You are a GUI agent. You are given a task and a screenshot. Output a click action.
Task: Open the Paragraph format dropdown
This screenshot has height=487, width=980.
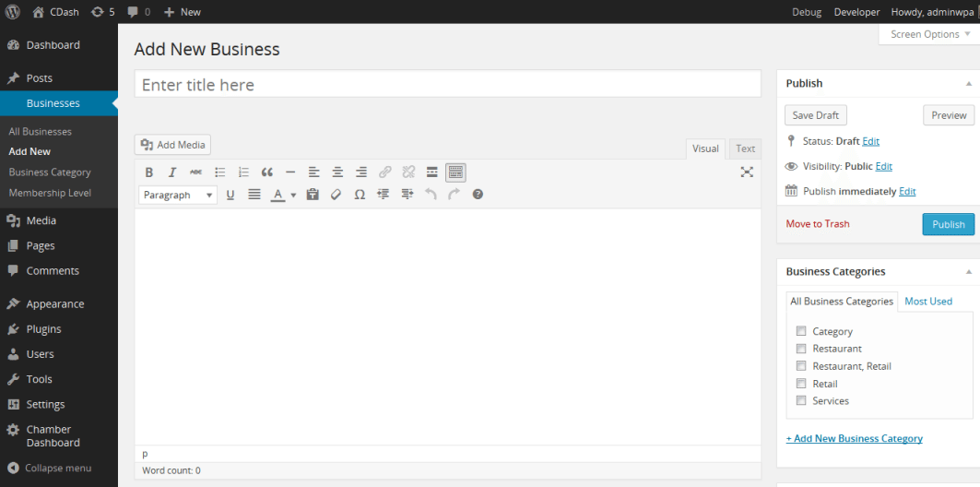click(x=178, y=195)
